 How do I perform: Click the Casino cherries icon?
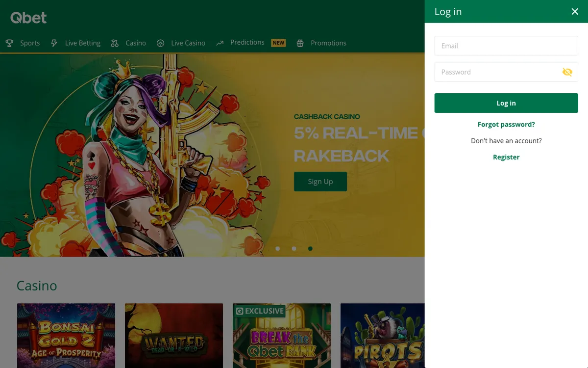pos(115,43)
